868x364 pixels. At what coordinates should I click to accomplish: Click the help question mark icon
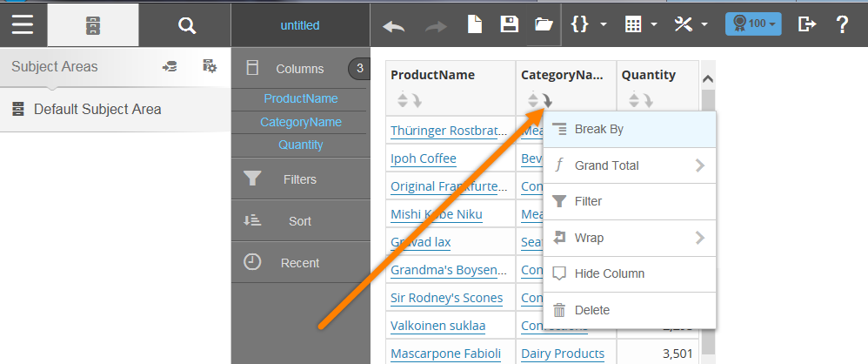[842, 24]
